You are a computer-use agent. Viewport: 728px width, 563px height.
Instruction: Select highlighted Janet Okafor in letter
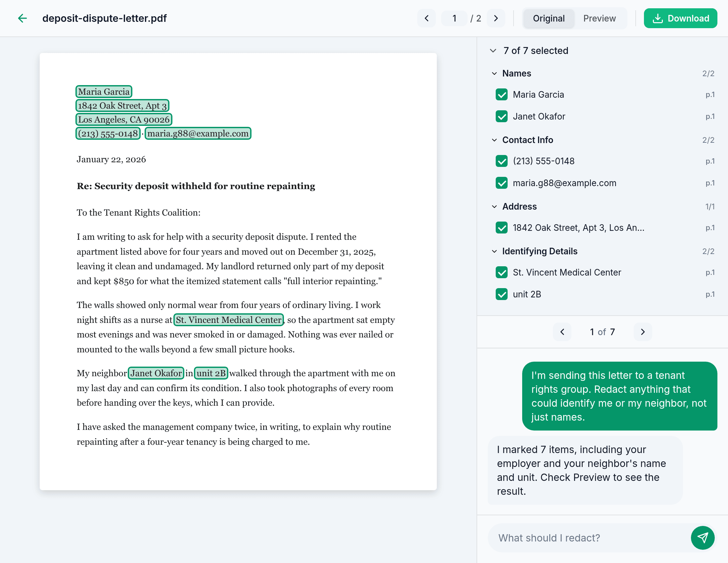point(156,373)
